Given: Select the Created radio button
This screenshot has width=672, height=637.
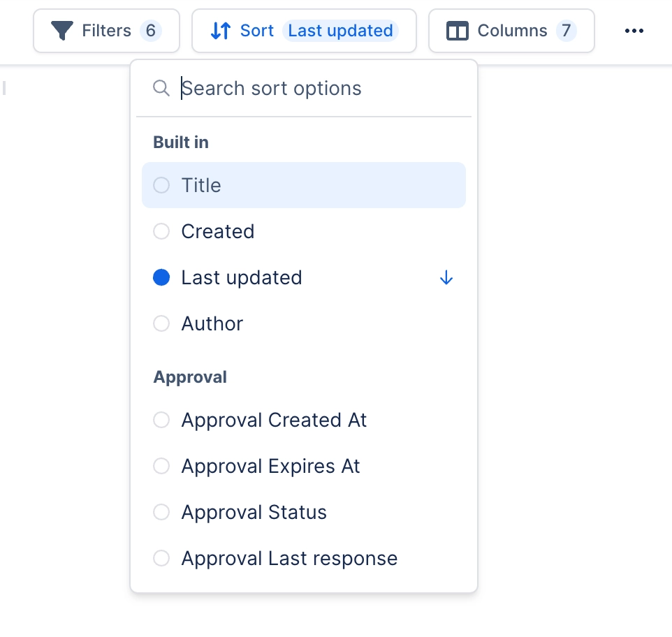Looking at the screenshot, I should click(161, 231).
